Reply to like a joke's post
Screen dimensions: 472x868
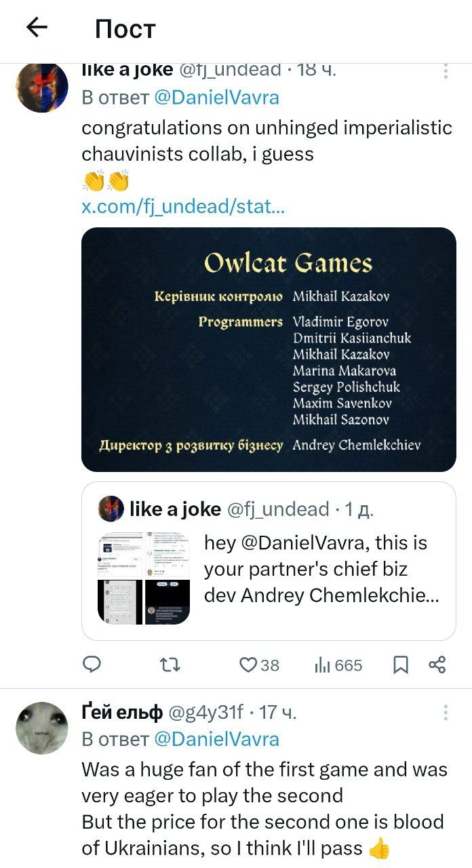pos(92,665)
